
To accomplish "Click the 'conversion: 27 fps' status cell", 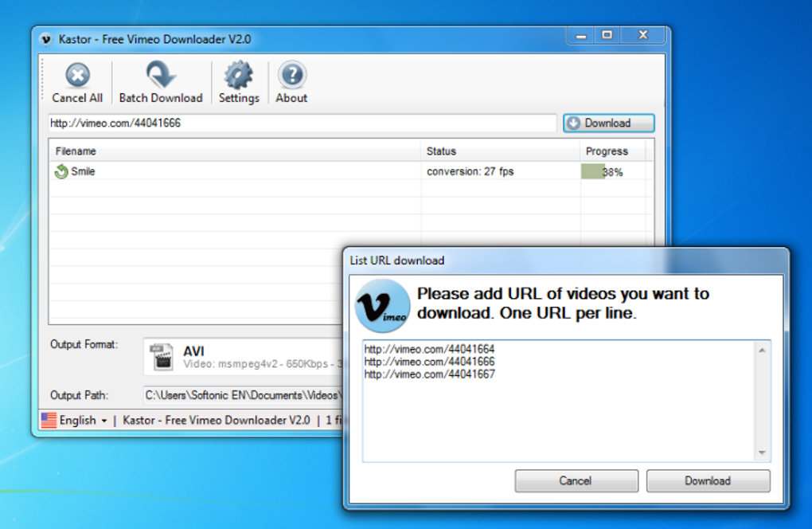I will pos(470,171).
